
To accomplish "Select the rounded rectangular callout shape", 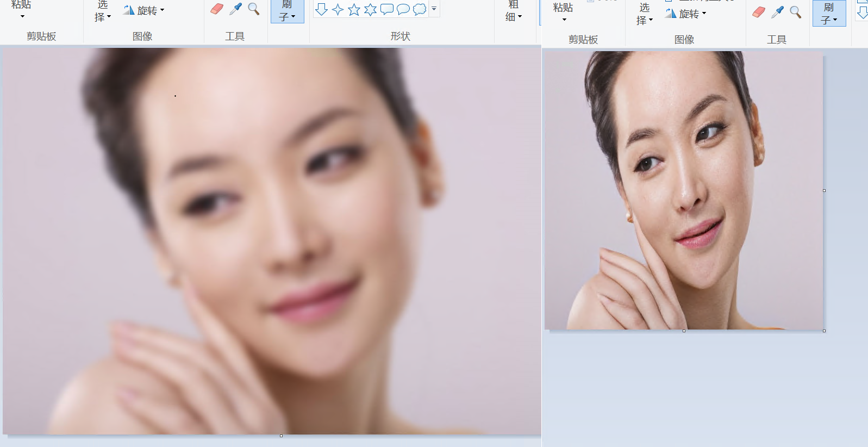I will click(386, 9).
